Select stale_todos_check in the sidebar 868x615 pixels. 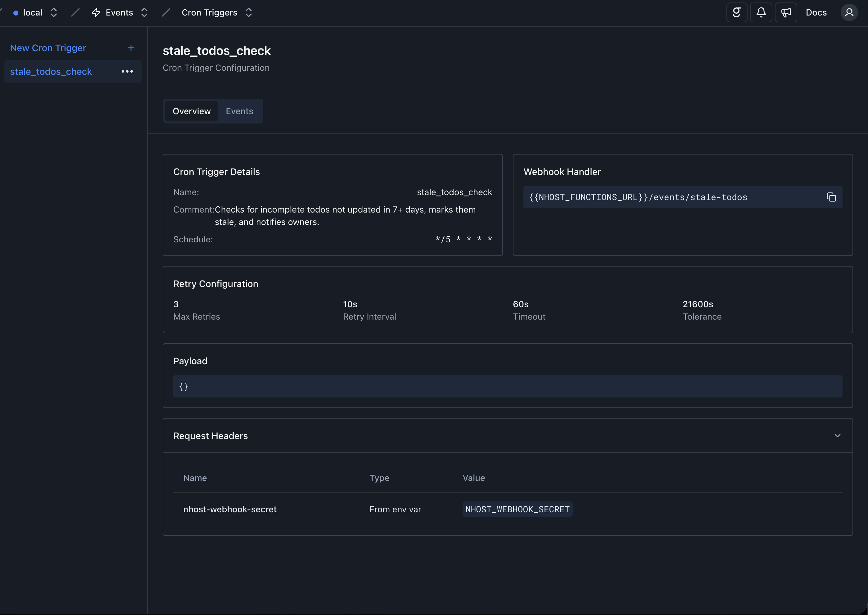(x=51, y=71)
